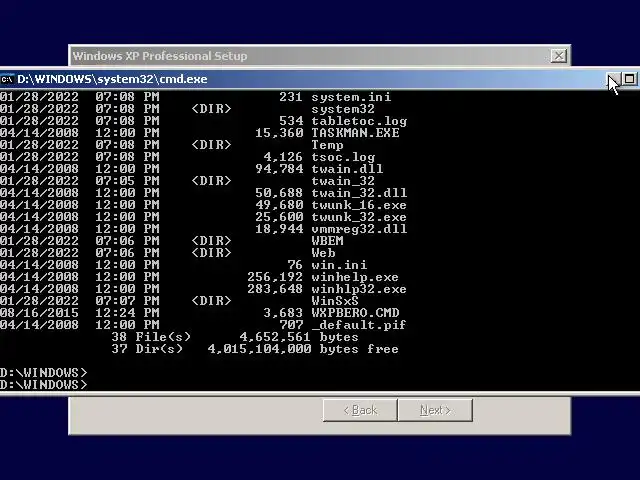Click the WBEM directory name
Image resolution: width=640 pixels, height=480 pixels.
(327, 241)
